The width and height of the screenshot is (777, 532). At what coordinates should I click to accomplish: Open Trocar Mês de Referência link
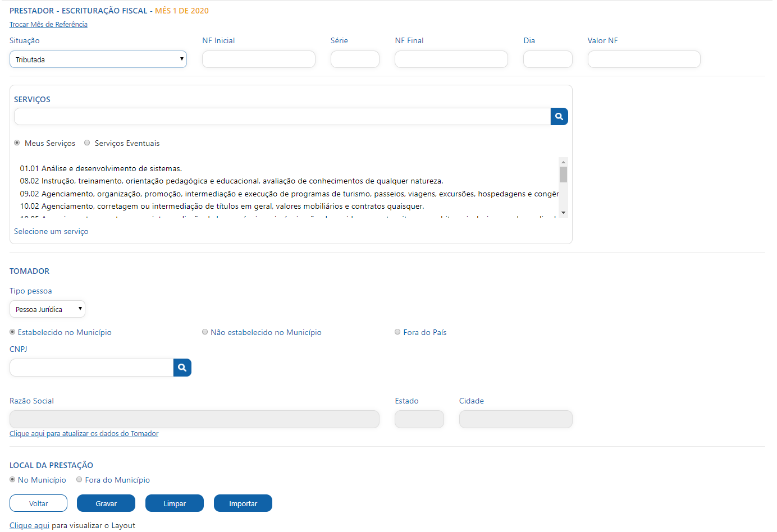48,24
